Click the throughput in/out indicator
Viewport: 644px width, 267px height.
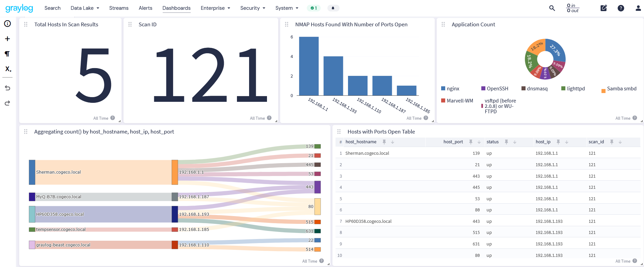pyautogui.click(x=573, y=8)
